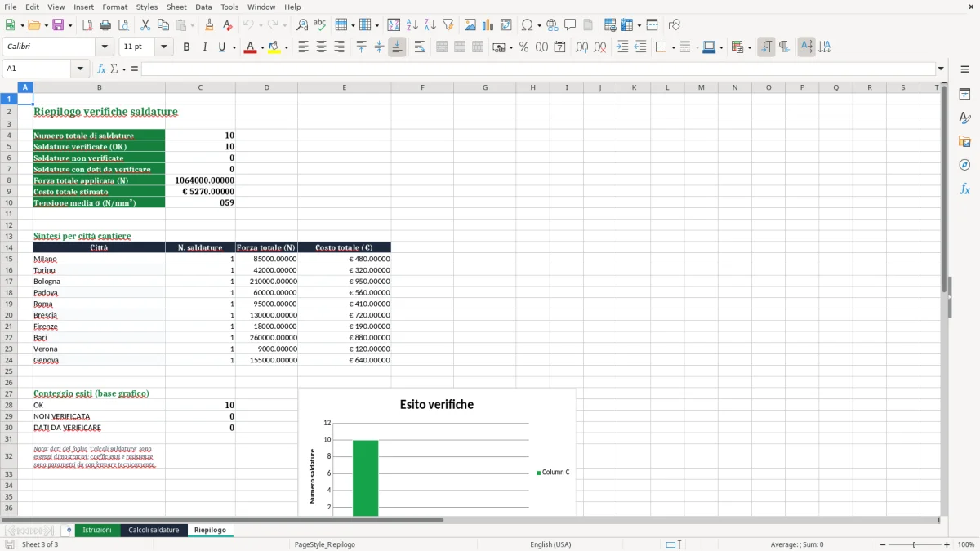The height and width of the screenshot is (551, 980).
Task: Click Define Print Area icon
Action: tap(610, 25)
